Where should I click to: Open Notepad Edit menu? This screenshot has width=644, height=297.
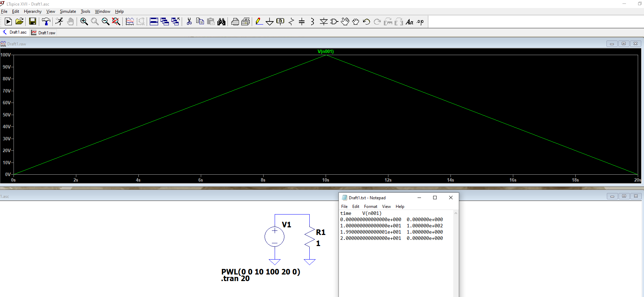pos(356,207)
